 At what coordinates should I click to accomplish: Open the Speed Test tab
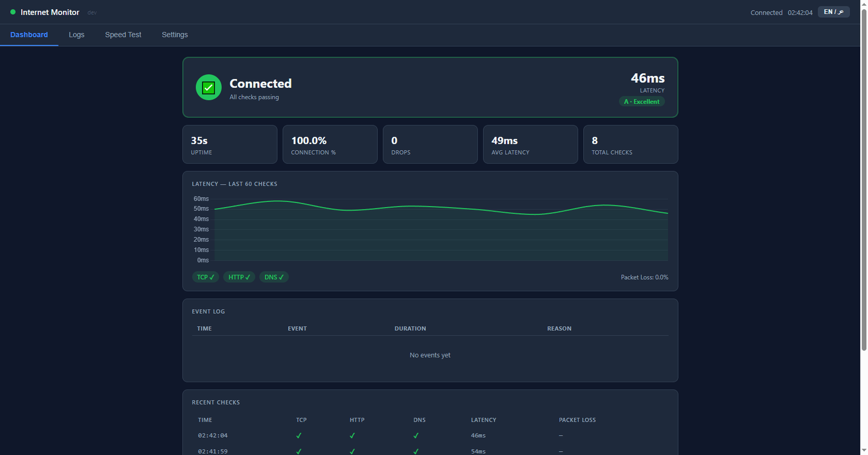(123, 35)
